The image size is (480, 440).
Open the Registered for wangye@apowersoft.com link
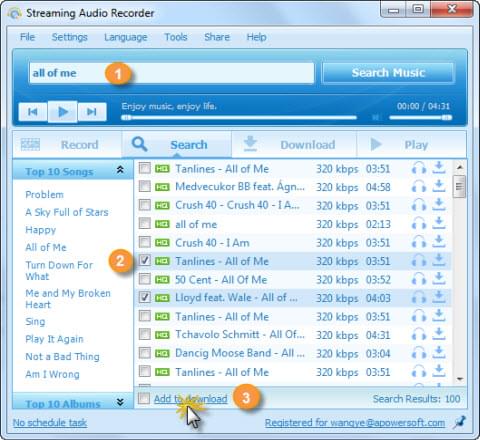pyautogui.click(x=355, y=423)
